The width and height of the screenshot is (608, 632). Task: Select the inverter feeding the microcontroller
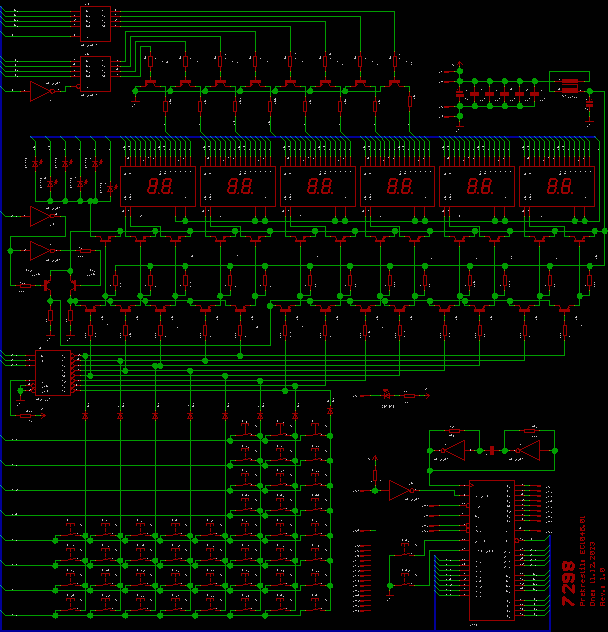pyautogui.click(x=402, y=490)
